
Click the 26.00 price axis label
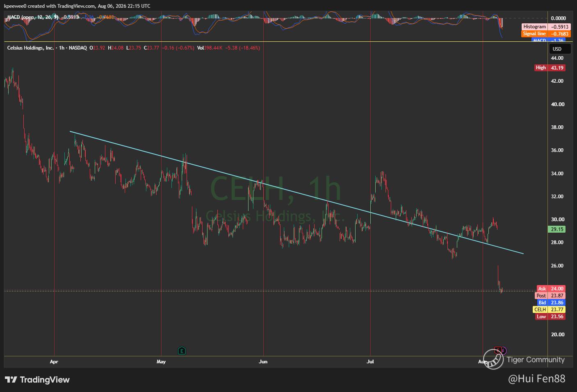tap(557, 266)
